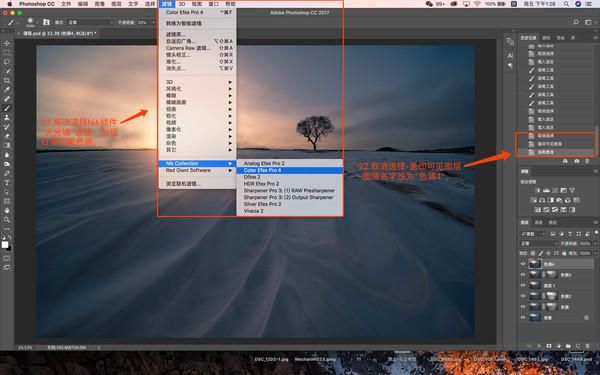The width and height of the screenshot is (600, 375).
Task: Select the Rectangular Marquee tool
Action: 7,52
